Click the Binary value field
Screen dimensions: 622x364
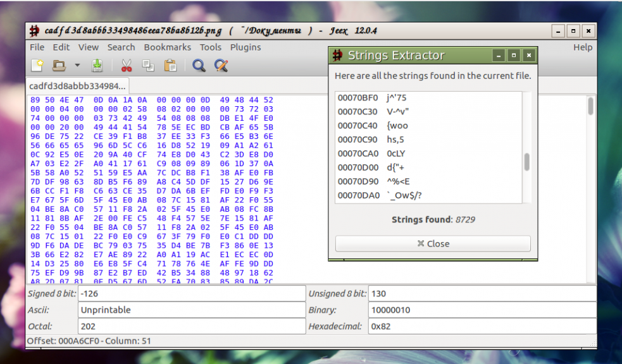[482, 310]
